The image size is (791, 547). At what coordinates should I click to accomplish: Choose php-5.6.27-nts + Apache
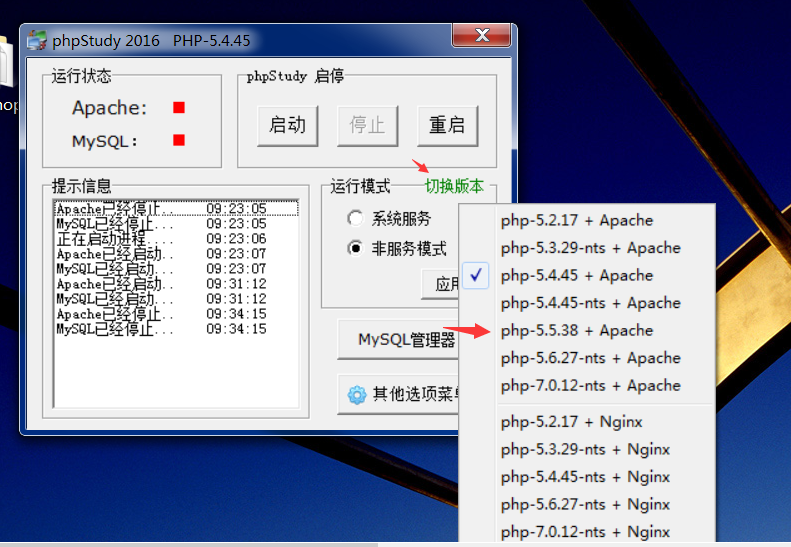click(587, 358)
